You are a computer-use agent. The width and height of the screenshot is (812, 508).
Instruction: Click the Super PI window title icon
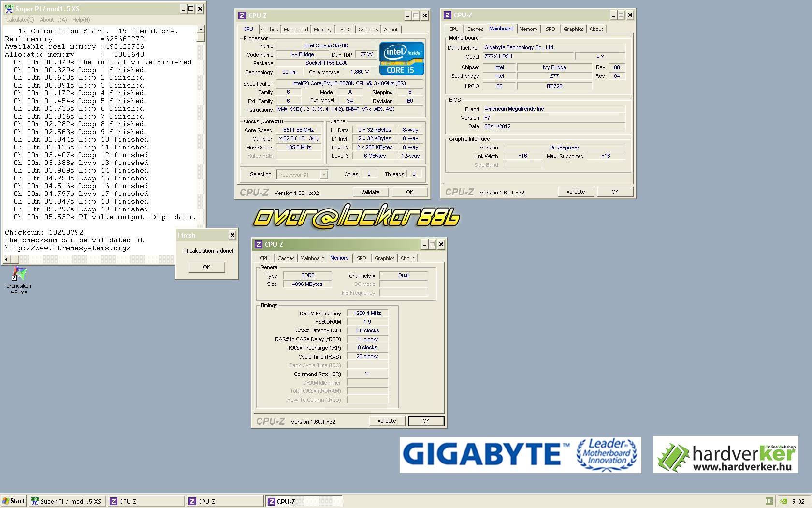pyautogui.click(x=9, y=9)
